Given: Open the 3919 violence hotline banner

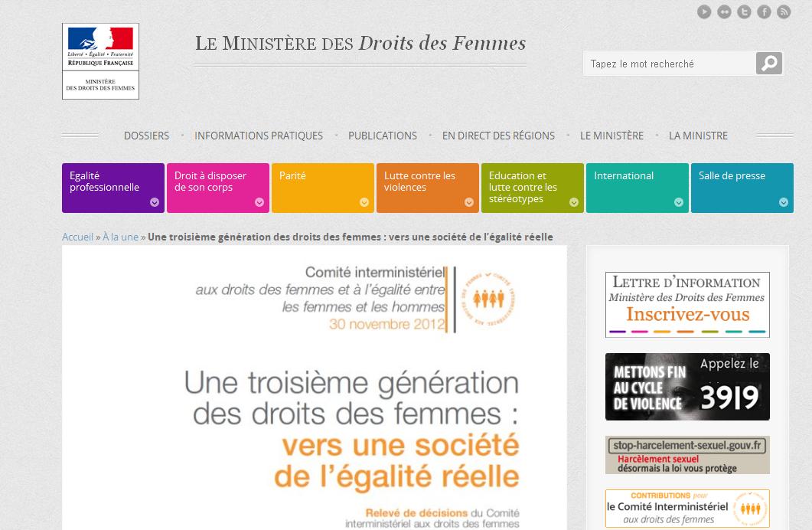Looking at the screenshot, I should (687, 387).
